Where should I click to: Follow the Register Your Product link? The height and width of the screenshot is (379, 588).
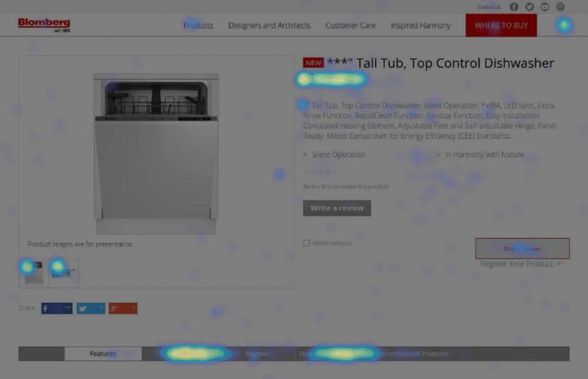(521, 264)
